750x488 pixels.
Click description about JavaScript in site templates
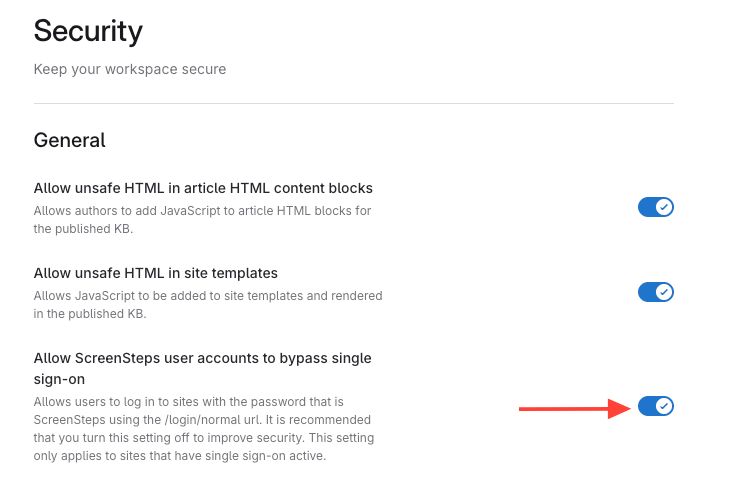[207, 305]
